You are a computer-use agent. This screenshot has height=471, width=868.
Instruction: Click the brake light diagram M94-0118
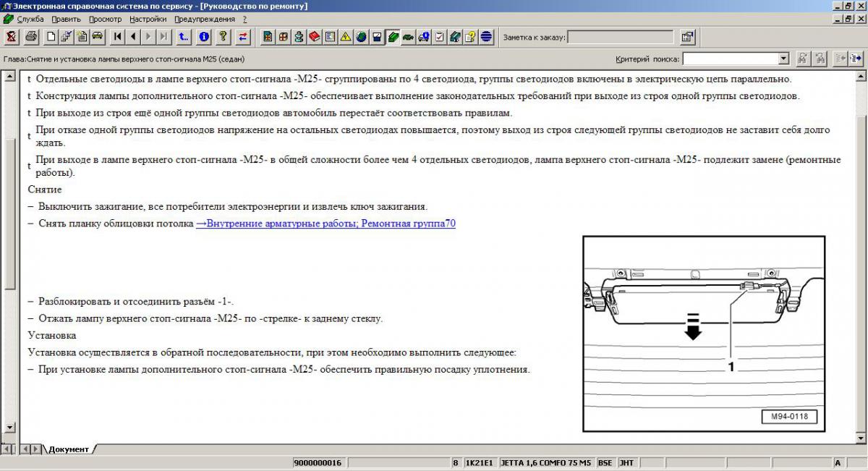point(704,334)
